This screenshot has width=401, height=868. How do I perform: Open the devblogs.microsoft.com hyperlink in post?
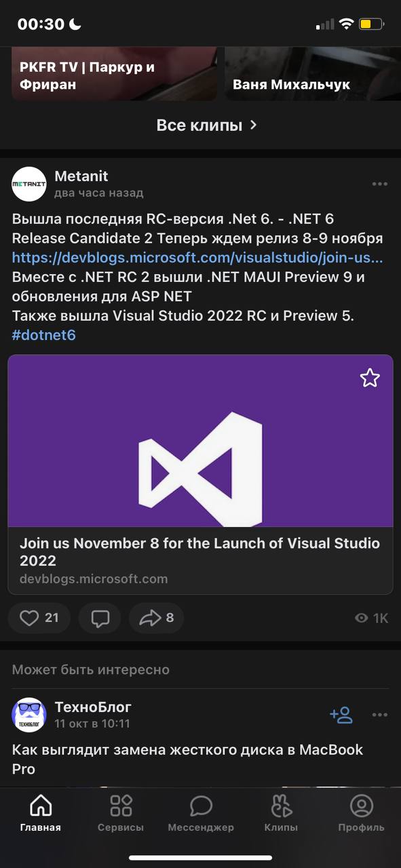[x=197, y=258]
